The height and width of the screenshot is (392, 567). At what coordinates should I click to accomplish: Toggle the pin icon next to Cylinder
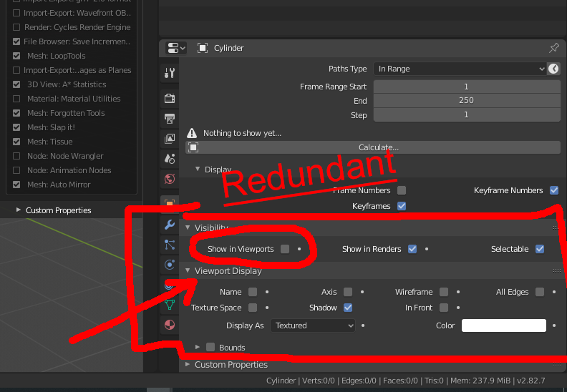click(553, 48)
